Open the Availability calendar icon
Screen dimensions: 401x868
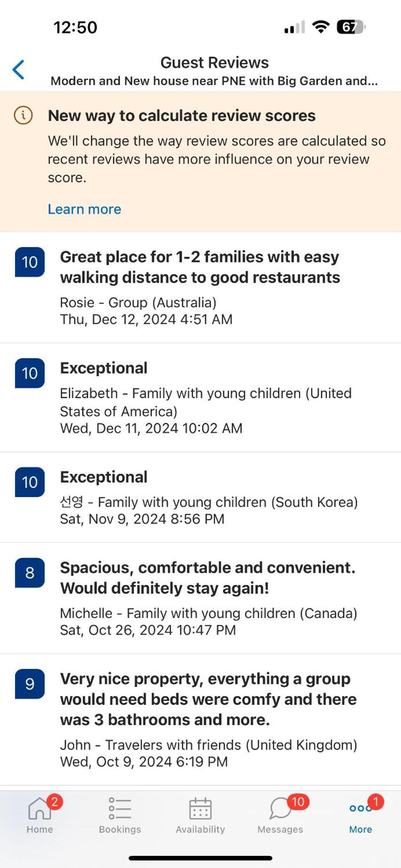(x=200, y=808)
